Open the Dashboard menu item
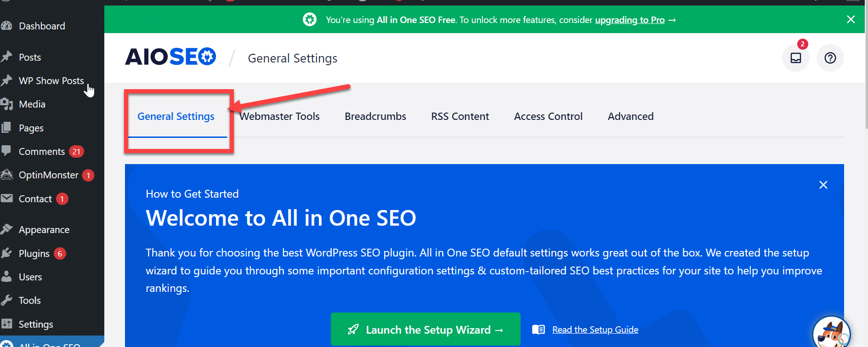This screenshot has height=347, width=868. [x=42, y=26]
